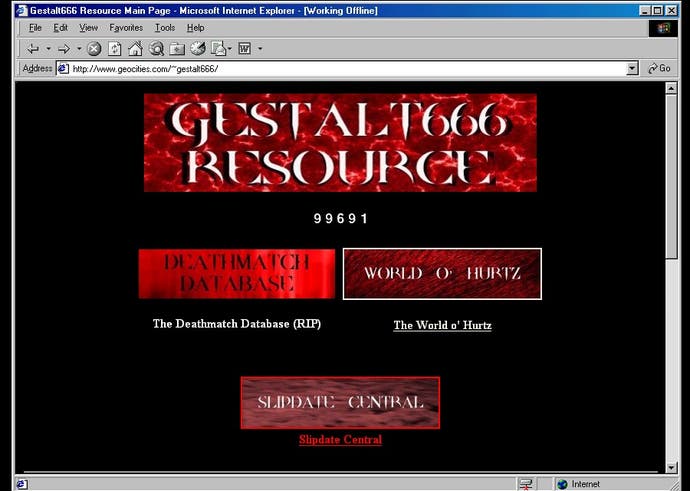Viewport: 690px width, 491px height.
Task: Follow the Slipdate Central text link
Action: (x=340, y=440)
